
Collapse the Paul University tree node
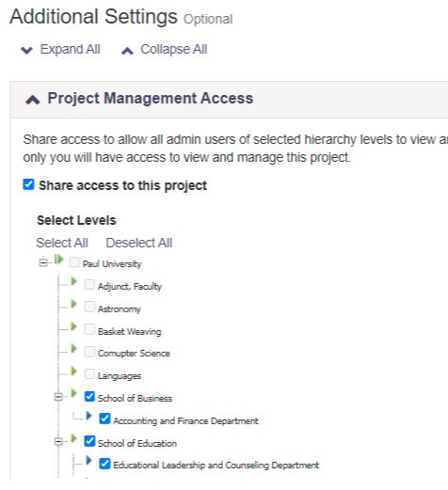click(x=43, y=262)
